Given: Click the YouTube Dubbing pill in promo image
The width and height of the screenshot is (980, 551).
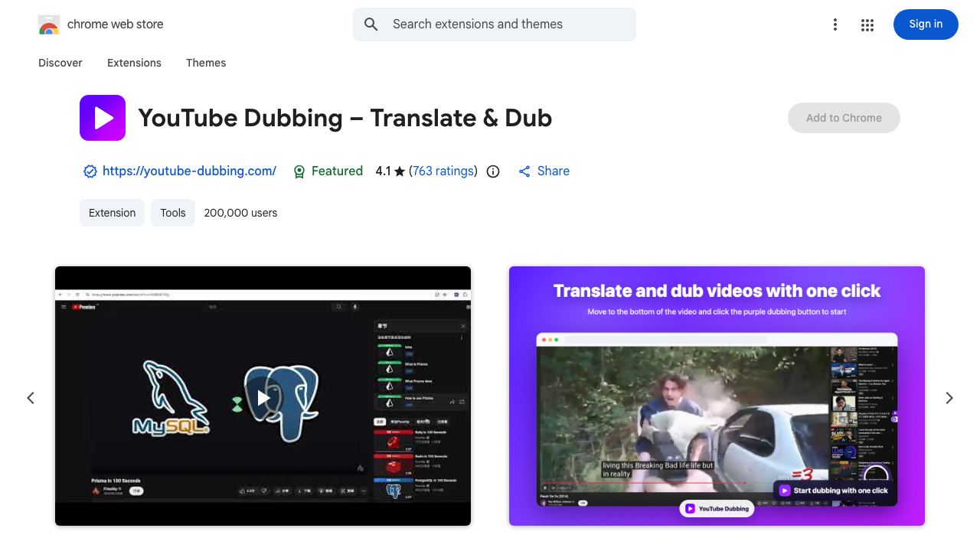Looking at the screenshot, I should pos(717,508).
